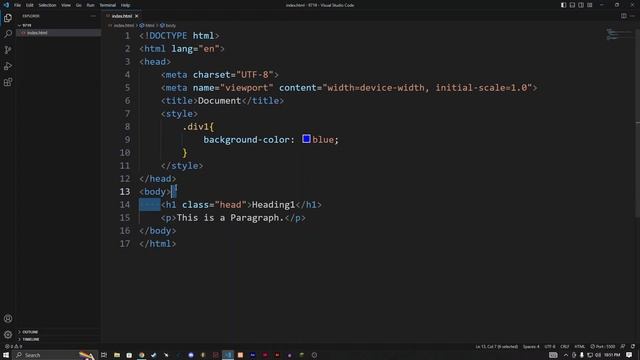The image size is (640, 360).
Task: Open Windows notification center icon
Action: 629,355
